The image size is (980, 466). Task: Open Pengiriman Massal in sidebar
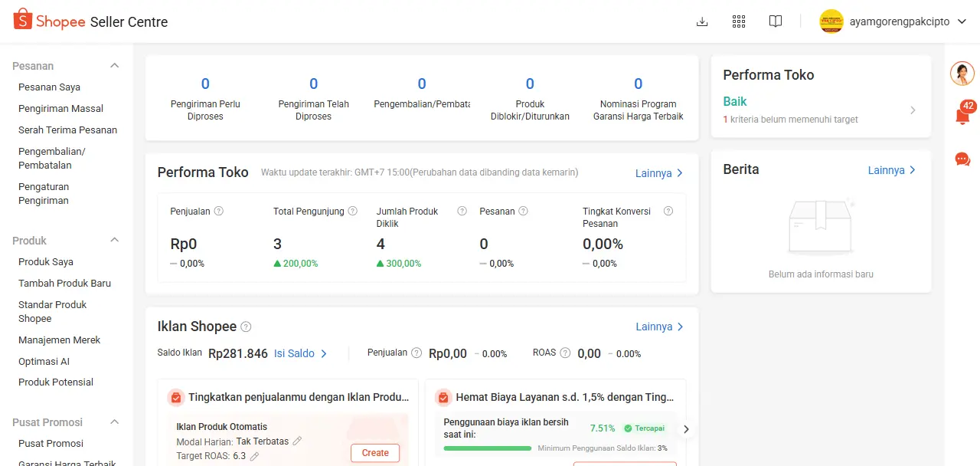point(60,109)
